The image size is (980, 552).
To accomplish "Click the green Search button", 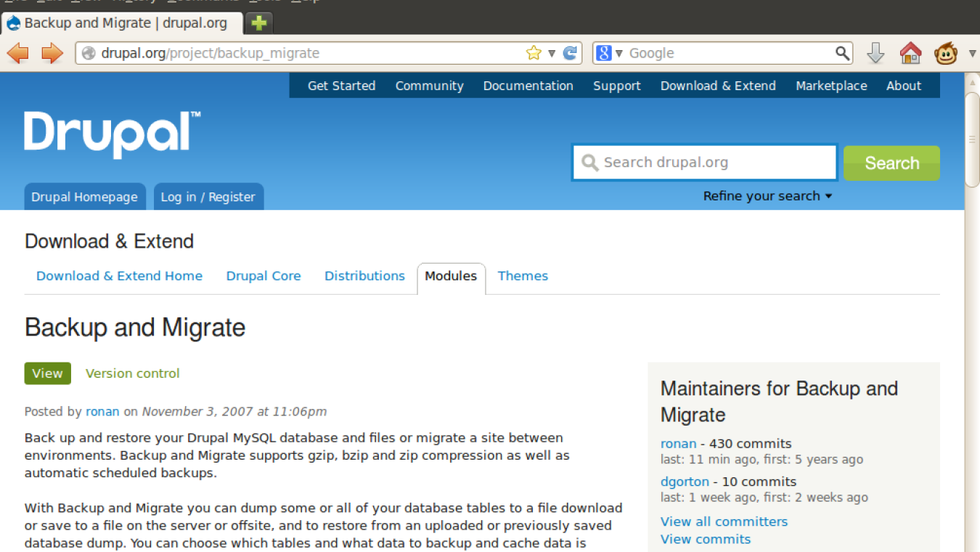I will coord(891,163).
